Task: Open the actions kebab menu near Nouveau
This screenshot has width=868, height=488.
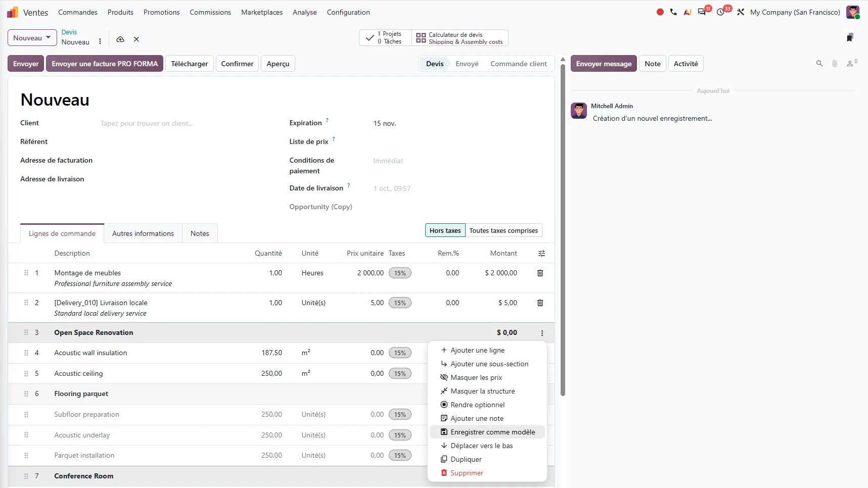Action: point(100,41)
